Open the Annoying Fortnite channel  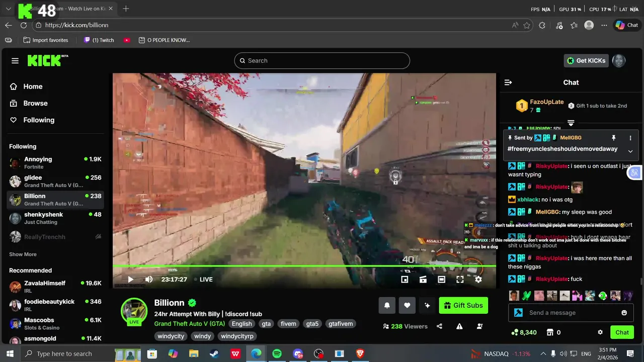click(55, 163)
